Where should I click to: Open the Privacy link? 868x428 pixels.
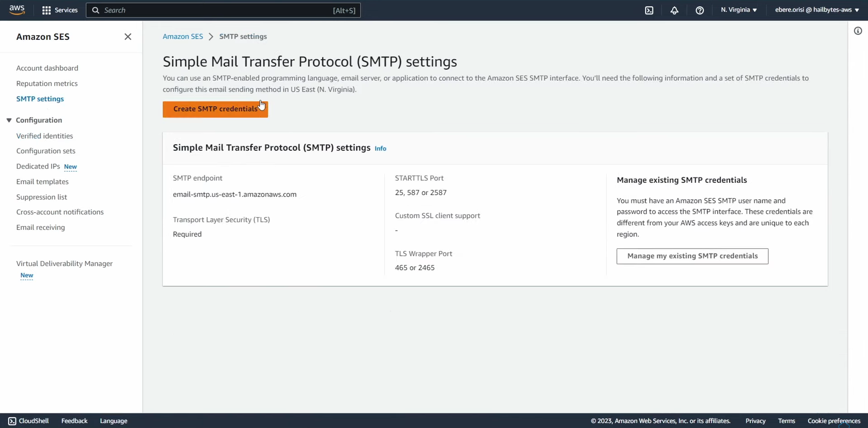click(755, 421)
